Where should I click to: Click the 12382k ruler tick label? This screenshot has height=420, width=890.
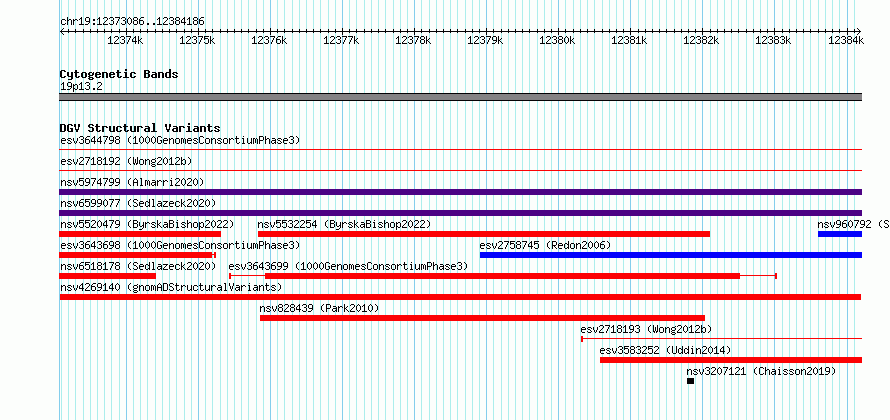pyautogui.click(x=702, y=40)
